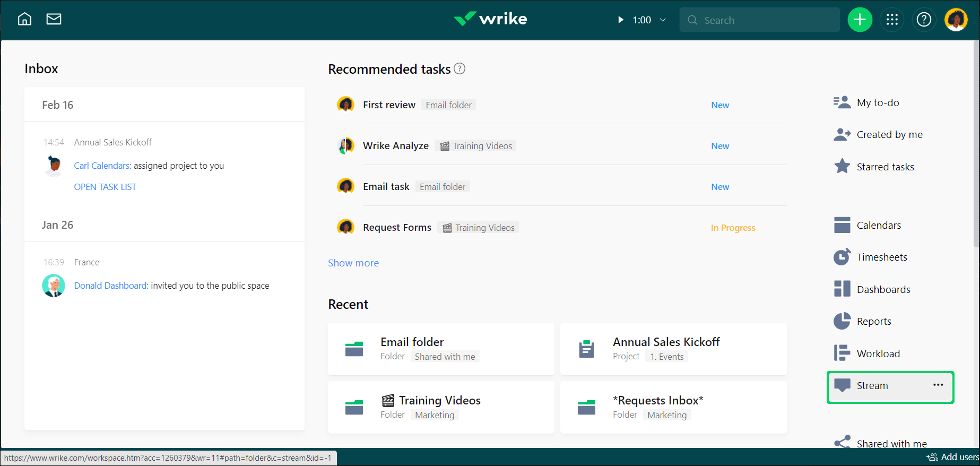Start the timer play button

pos(621,20)
